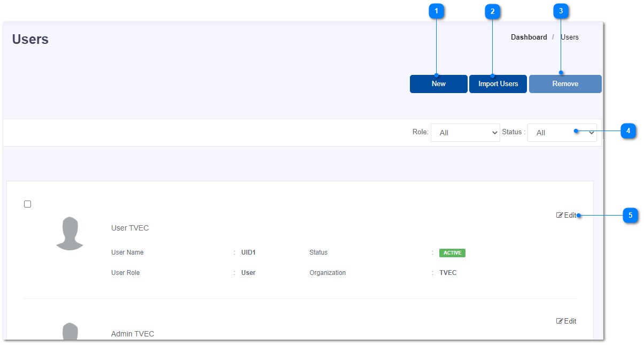Click the User TVEC name

[x=130, y=228]
